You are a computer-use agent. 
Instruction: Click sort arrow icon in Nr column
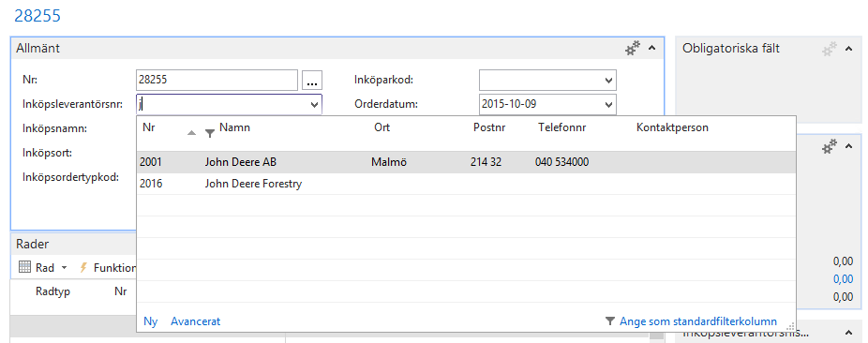pyautogui.click(x=191, y=133)
